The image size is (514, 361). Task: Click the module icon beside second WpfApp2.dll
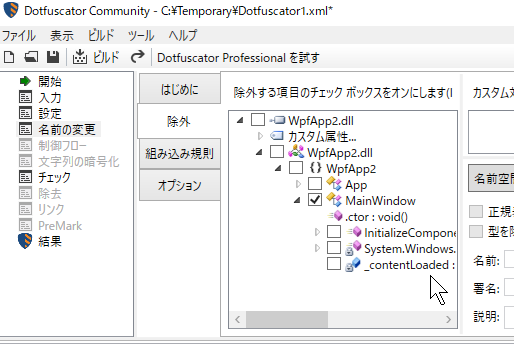point(296,151)
